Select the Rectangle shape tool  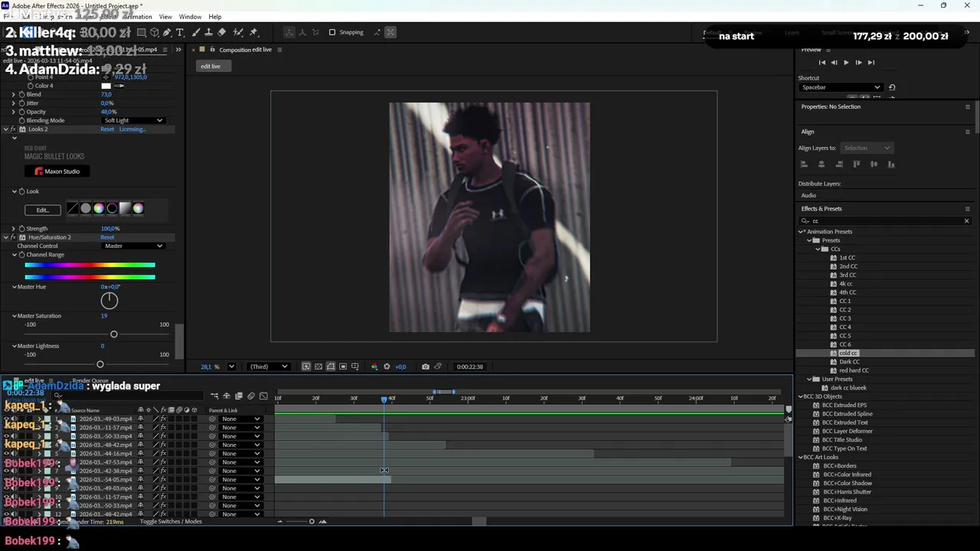point(142,32)
